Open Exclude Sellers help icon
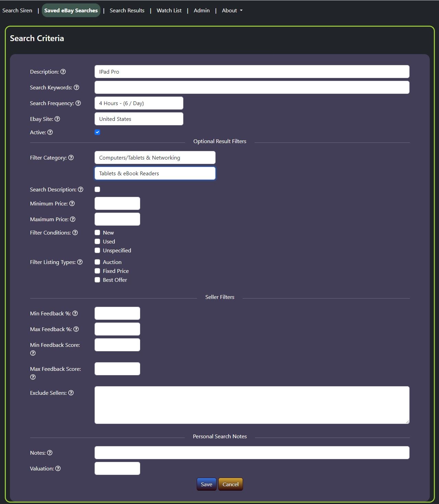Image resolution: width=439 pixels, height=504 pixels. tap(71, 393)
